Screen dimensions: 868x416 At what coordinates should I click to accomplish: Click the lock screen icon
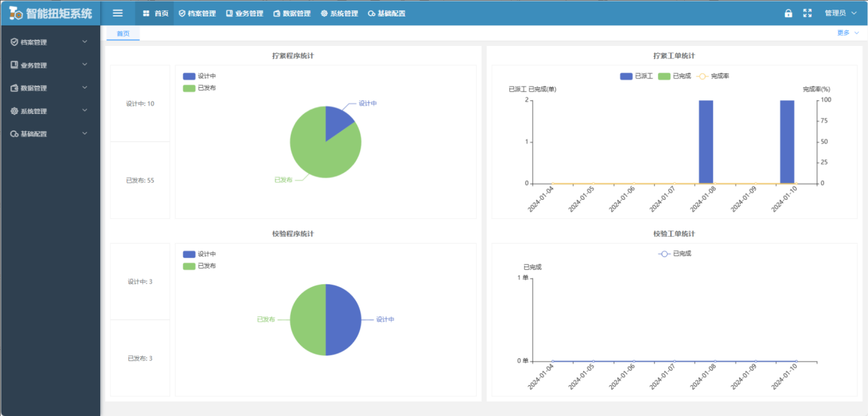(788, 13)
